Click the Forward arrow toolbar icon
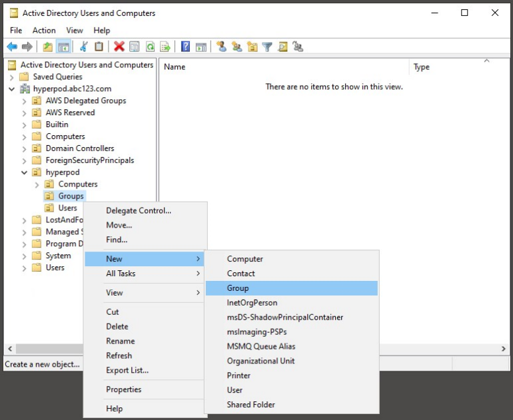 point(27,47)
